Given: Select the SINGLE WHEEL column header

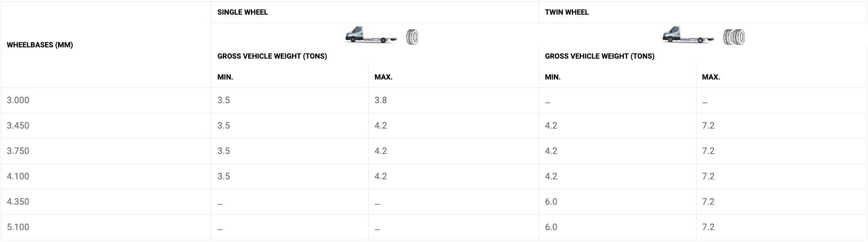Looking at the screenshot, I should (x=243, y=12).
